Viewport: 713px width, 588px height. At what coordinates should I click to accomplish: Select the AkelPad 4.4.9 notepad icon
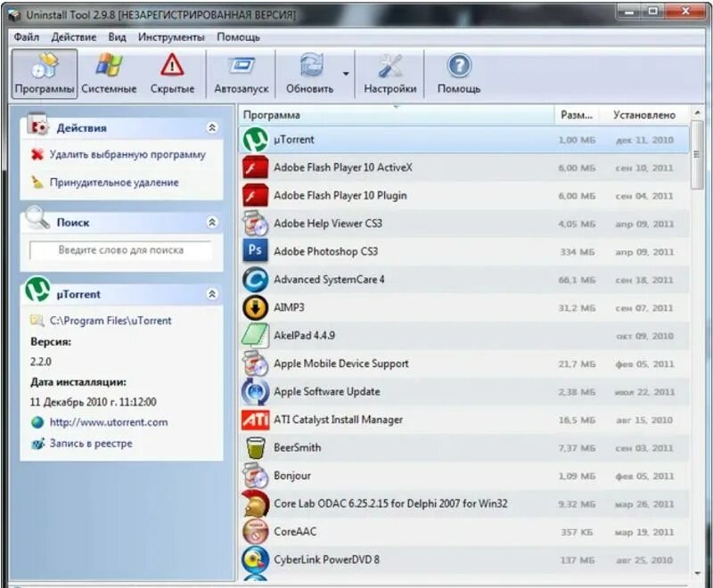[x=255, y=336]
